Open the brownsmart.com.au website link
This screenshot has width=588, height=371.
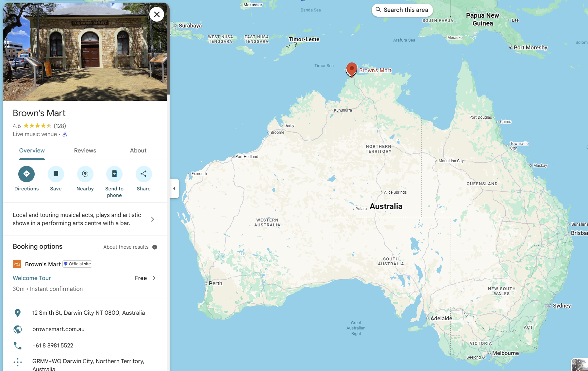pos(59,329)
